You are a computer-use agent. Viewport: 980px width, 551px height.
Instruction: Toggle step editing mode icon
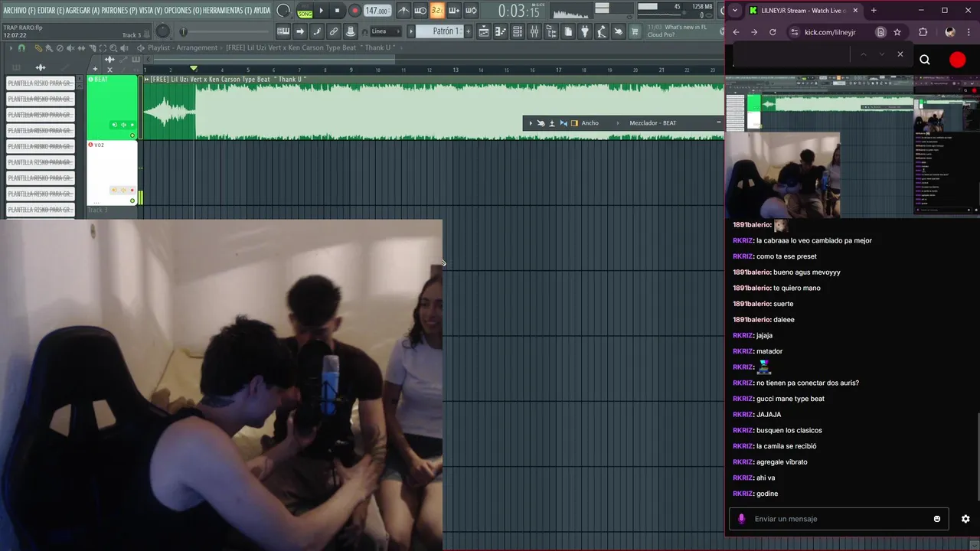pos(300,31)
